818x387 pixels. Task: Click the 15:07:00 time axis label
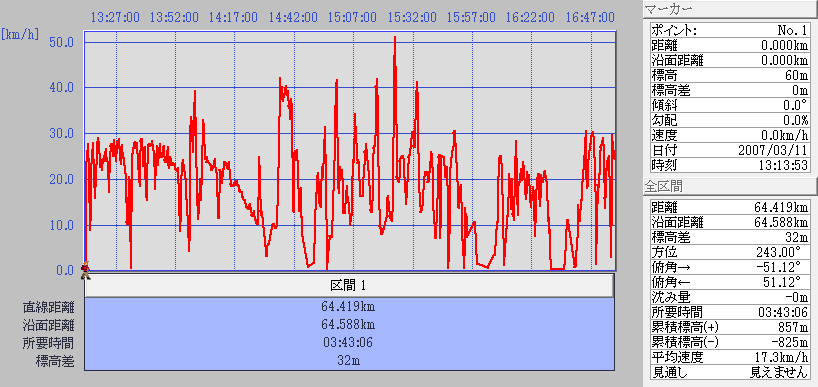[353, 17]
